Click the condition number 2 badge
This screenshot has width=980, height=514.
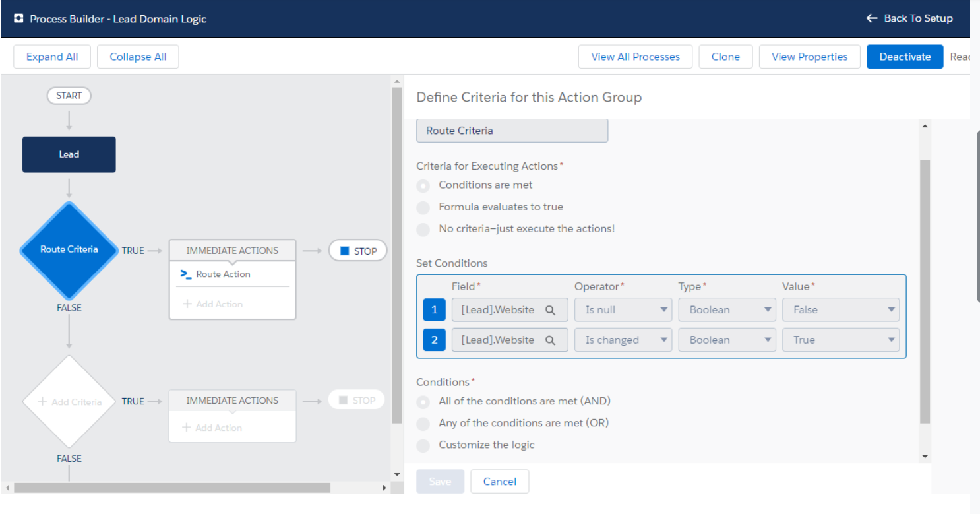click(434, 340)
